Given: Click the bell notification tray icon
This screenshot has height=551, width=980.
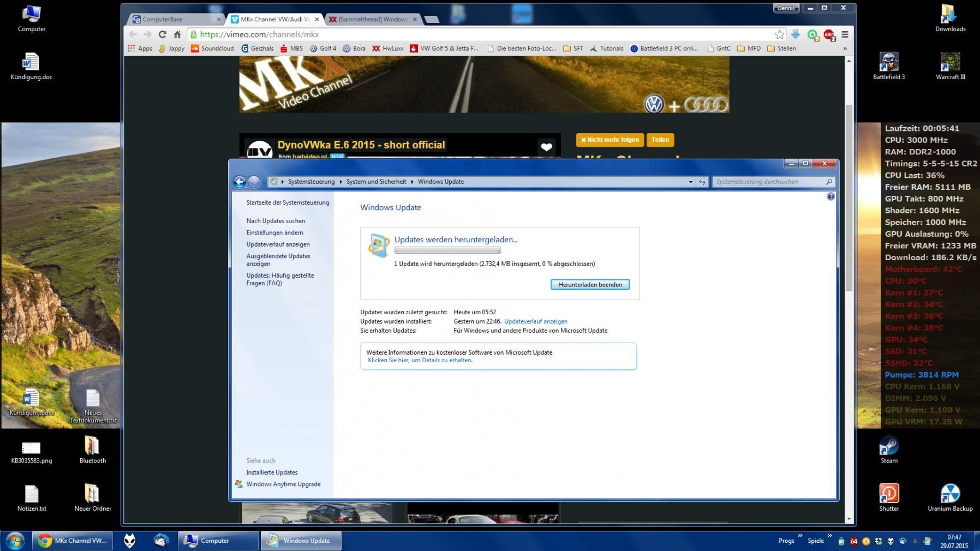Looking at the screenshot, I should tap(915, 541).
